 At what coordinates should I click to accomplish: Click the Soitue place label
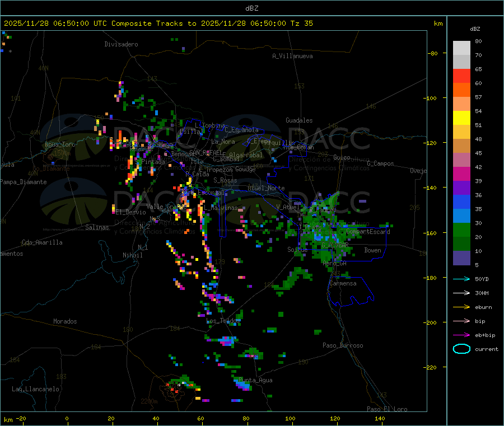point(297,250)
